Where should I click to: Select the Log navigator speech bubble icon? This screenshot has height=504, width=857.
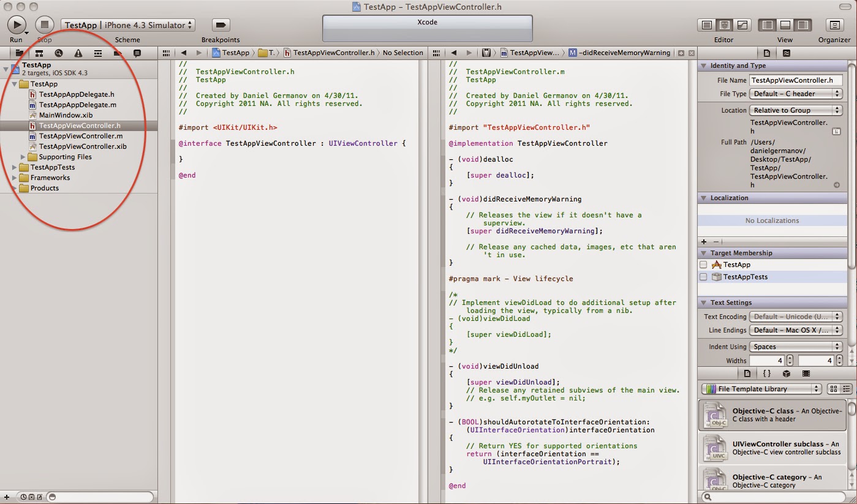[x=137, y=53]
